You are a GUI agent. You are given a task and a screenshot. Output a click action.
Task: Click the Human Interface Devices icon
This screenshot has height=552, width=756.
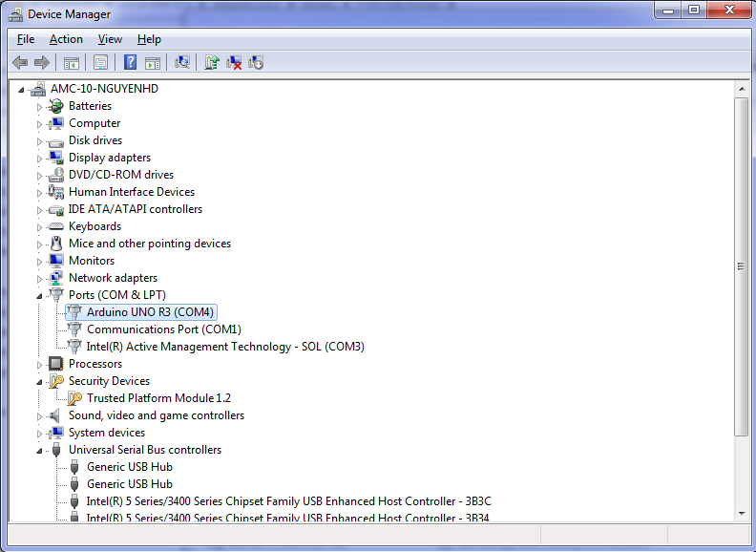[x=56, y=192]
